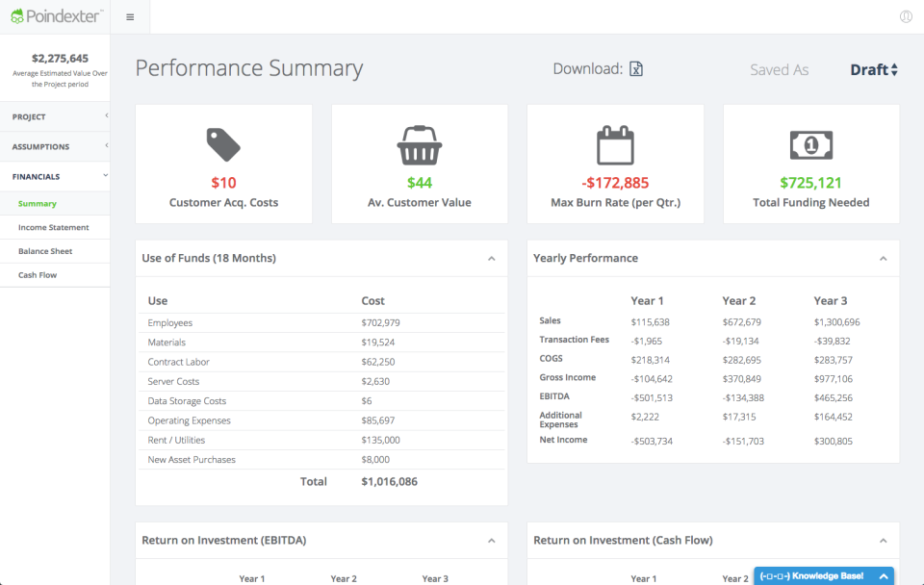Open the Draft status dropdown

(873, 69)
